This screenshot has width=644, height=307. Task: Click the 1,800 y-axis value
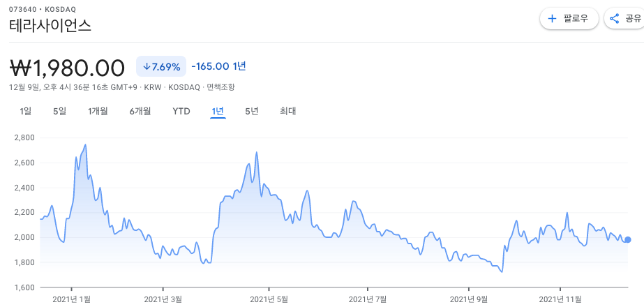point(24,262)
